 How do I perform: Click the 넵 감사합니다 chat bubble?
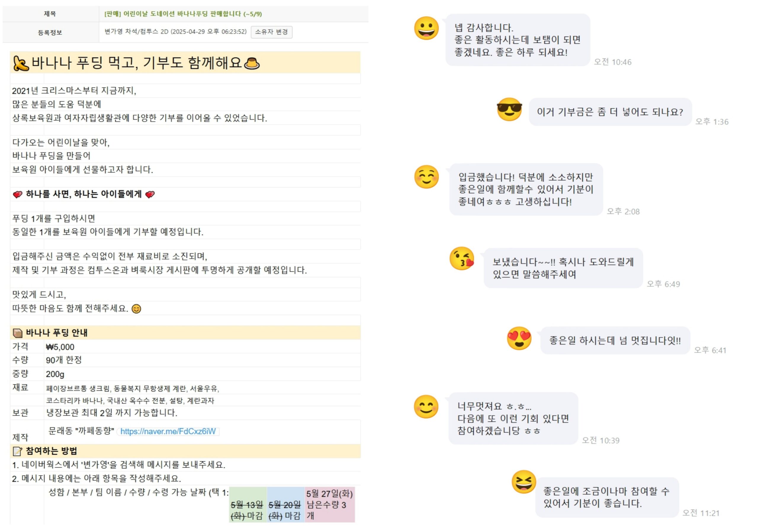518,40
